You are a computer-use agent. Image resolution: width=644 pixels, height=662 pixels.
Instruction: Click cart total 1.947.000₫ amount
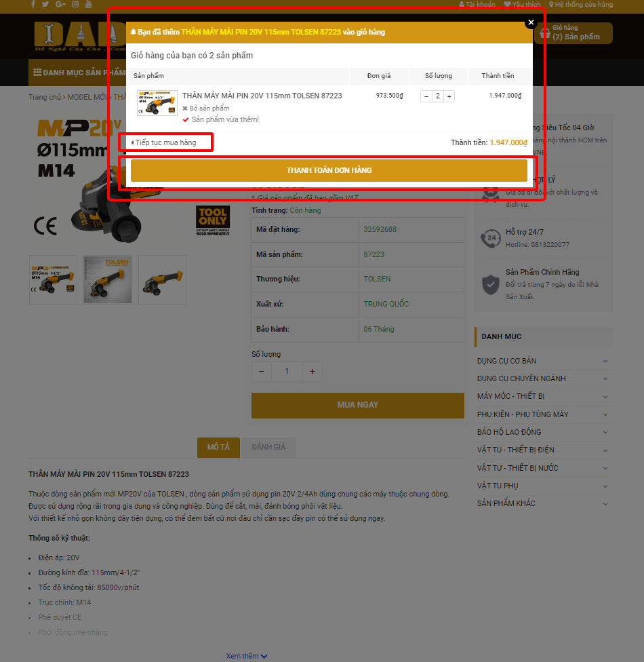point(508,142)
